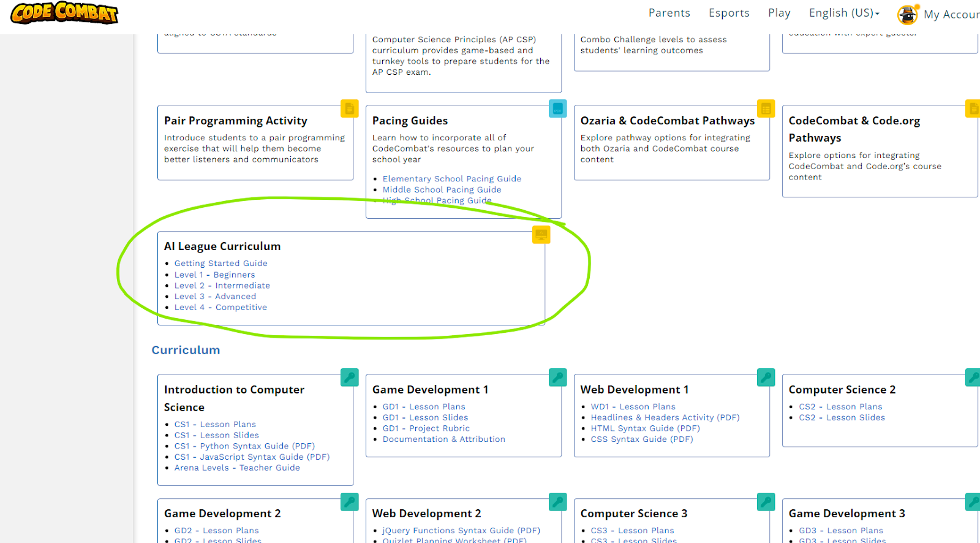
Task: Open the Parents menu item
Action: click(669, 13)
